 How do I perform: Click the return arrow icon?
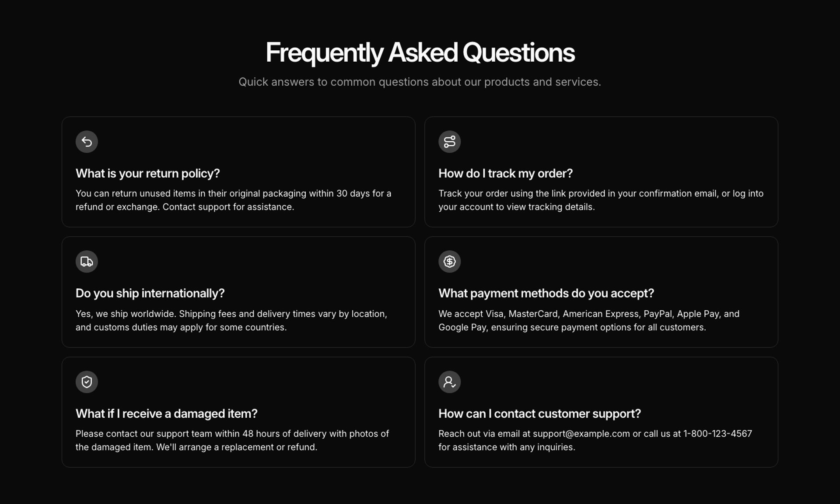(87, 142)
